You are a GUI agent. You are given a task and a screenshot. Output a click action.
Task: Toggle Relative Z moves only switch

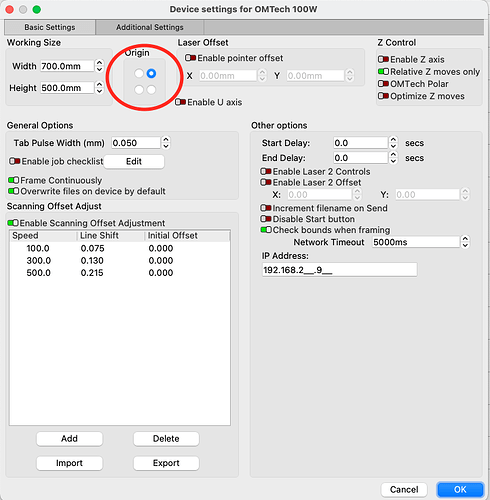(x=383, y=72)
